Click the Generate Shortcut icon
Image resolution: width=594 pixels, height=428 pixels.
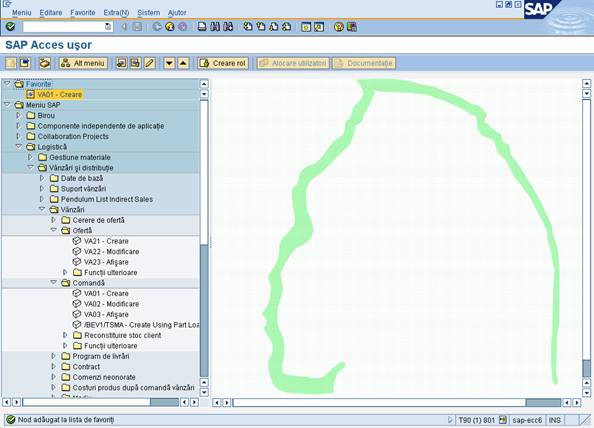point(319,27)
